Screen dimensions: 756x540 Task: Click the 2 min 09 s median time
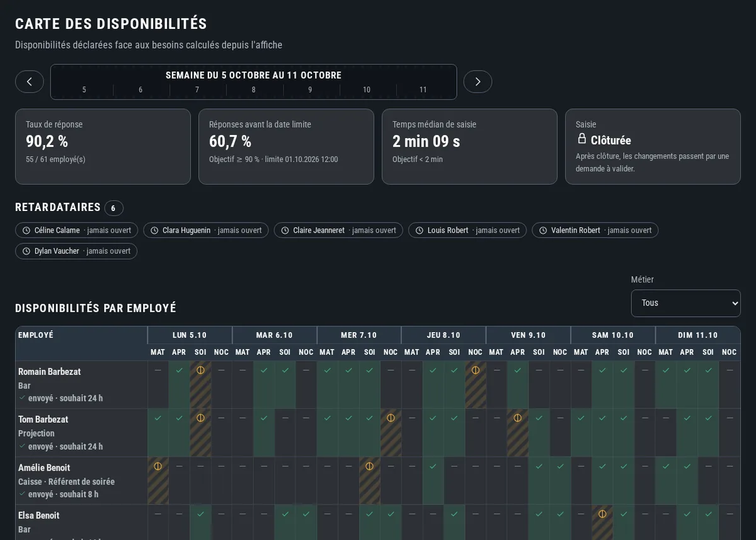pos(427,141)
